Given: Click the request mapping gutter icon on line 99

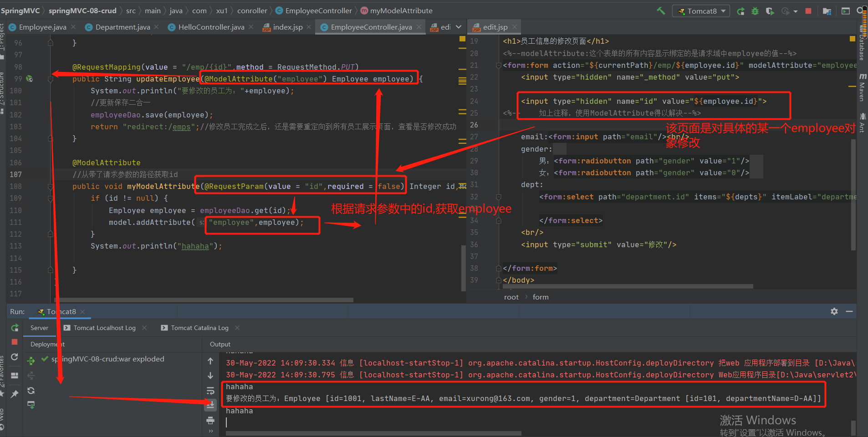Looking at the screenshot, I should pos(30,79).
